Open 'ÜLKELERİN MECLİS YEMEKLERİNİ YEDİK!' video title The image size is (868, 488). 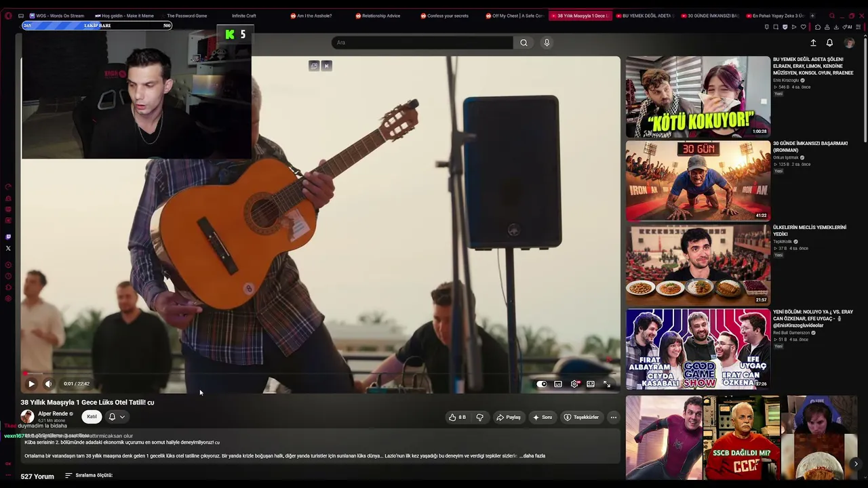pos(810,230)
